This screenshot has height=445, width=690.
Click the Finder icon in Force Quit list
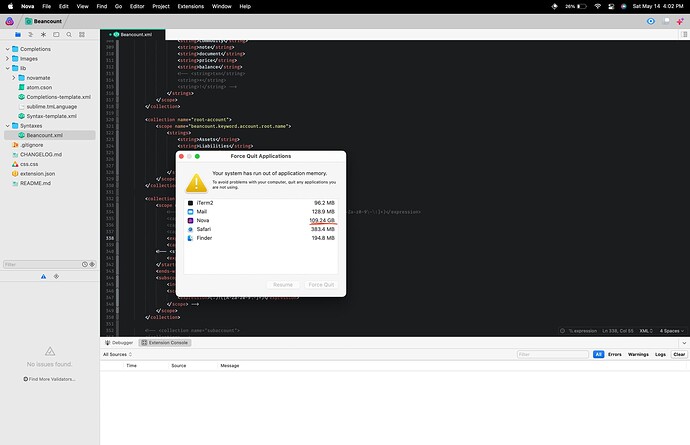(x=191, y=238)
